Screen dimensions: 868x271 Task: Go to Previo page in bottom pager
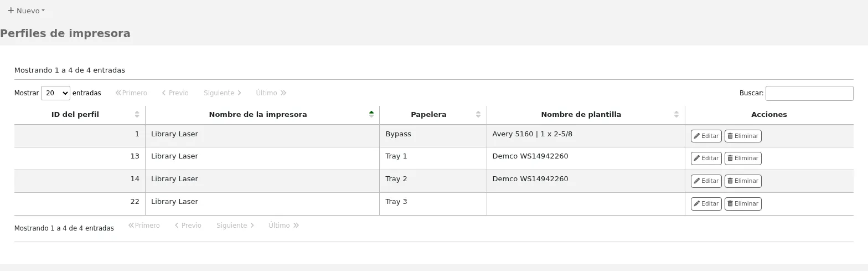click(x=188, y=226)
